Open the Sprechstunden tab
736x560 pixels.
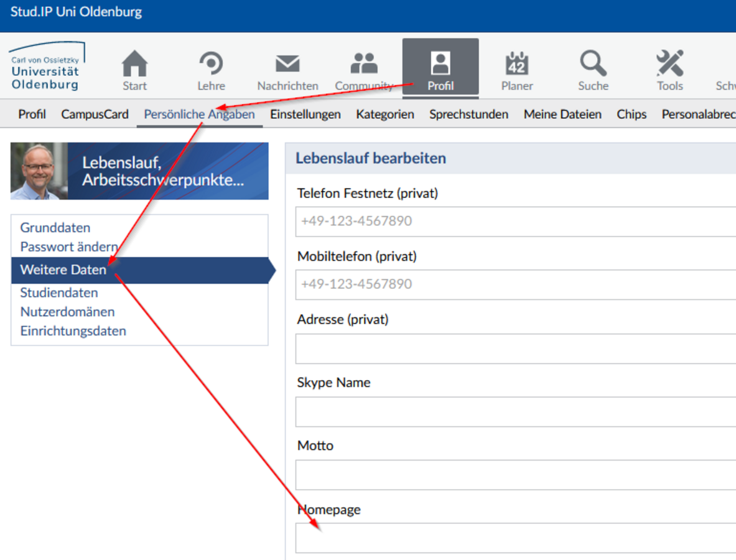point(468,114)
